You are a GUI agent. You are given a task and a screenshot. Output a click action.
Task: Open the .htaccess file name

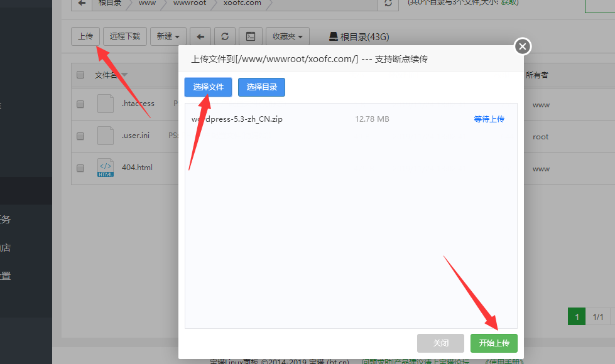pyautogui.click(x=138, y=104)
